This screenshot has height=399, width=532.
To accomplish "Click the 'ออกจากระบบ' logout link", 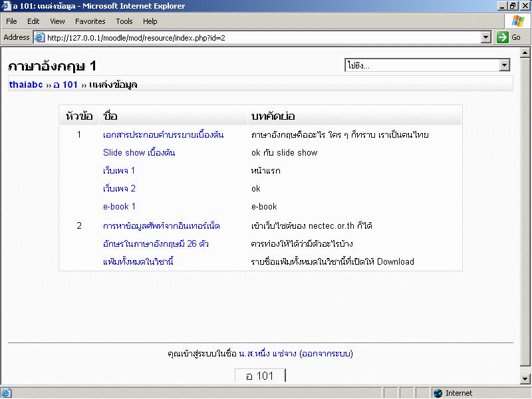I will coord(326,354).
